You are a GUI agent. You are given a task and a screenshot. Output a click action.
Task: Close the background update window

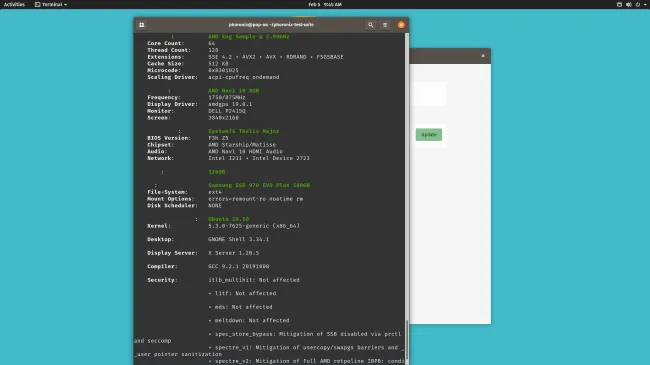pyautogui.click(x=483, y=56)
